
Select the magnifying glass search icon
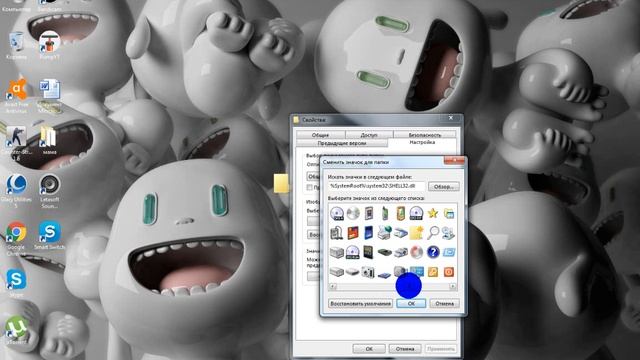pos(433,233)
